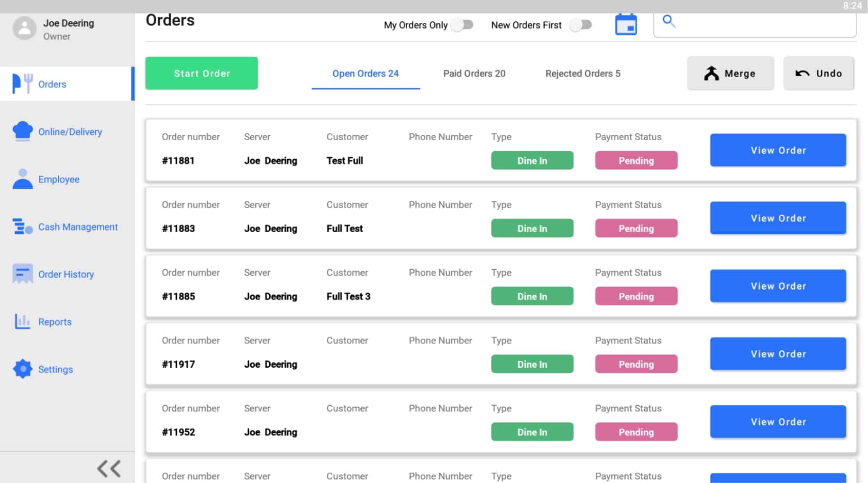The height and width of the screenshot is (483, 868).
Task: Select order number #11883 text
Action: (178, 228)
